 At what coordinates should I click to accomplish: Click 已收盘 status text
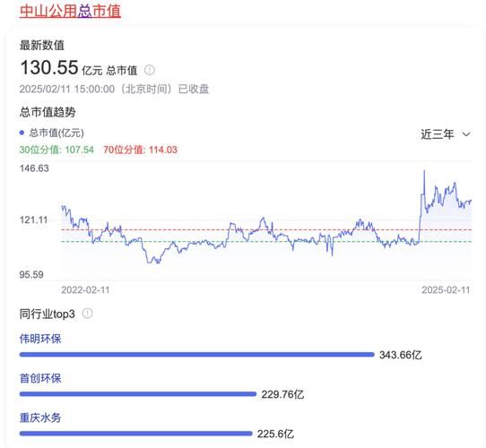pyautogui.click(x=194, y=90)
